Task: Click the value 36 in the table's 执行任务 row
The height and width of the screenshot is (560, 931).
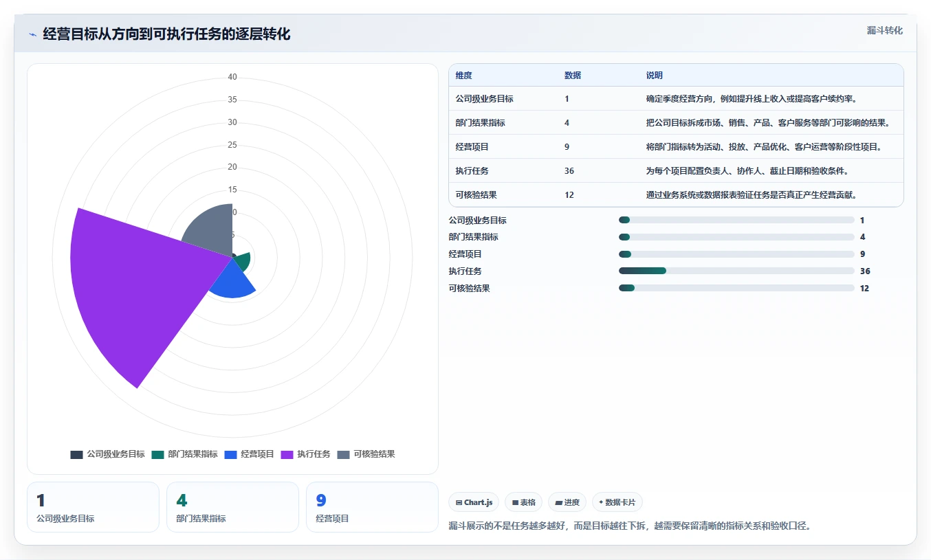Action: pyautogui.click(x=569, y=171)
